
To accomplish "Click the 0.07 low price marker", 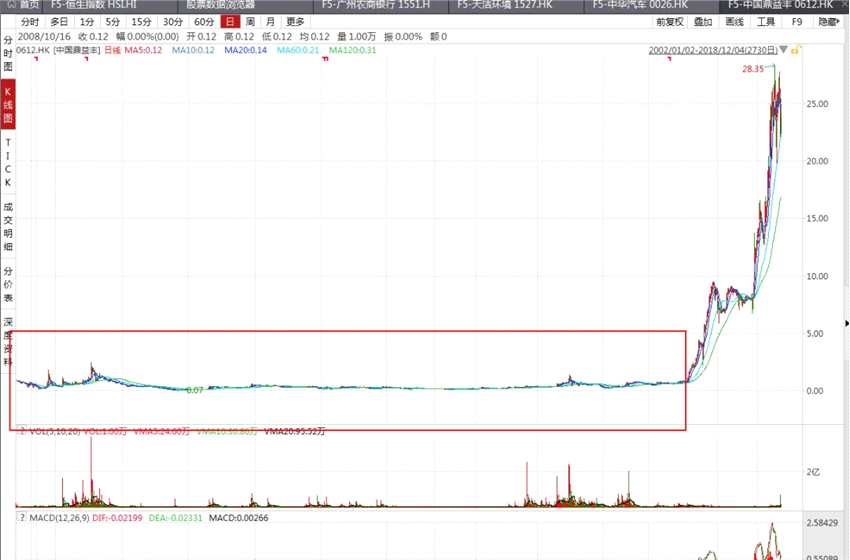I will (195, 390).
